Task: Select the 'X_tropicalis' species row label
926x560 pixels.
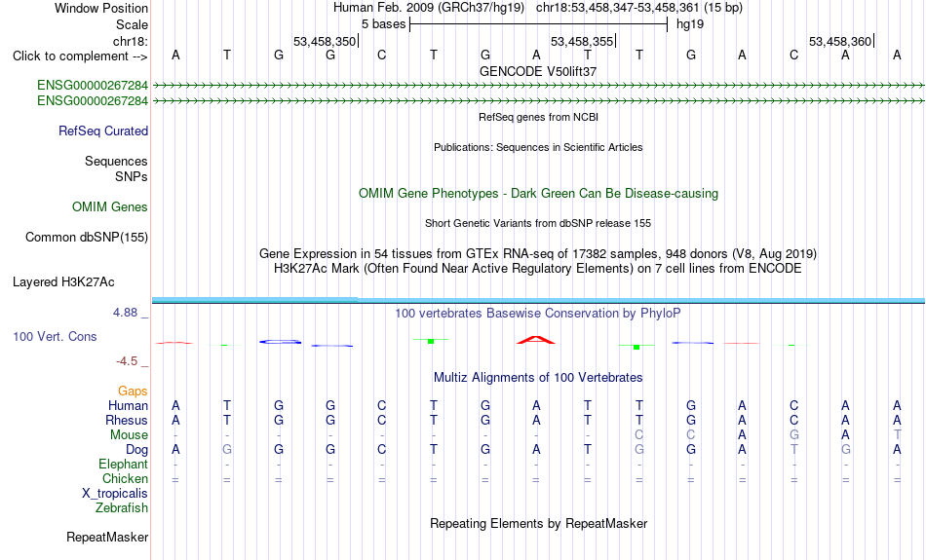Action: 115,494
